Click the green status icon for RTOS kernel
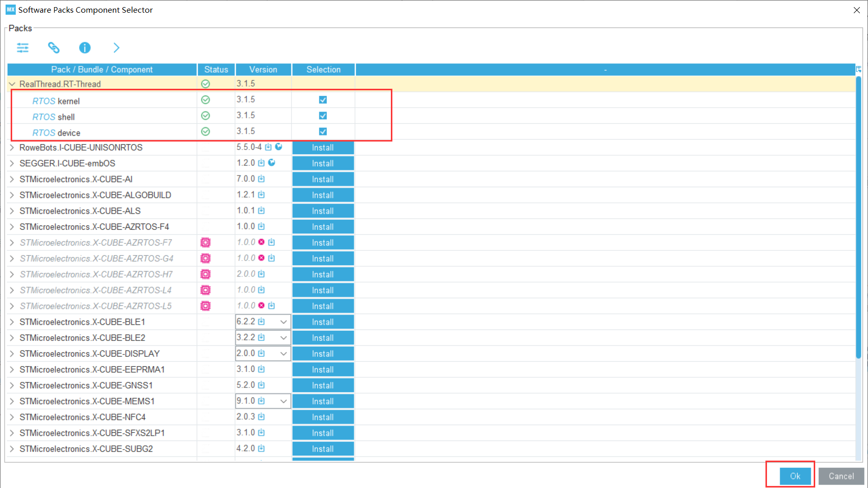Image resolution: width=868 pixels, height=488 pixels. pos(206,99)
